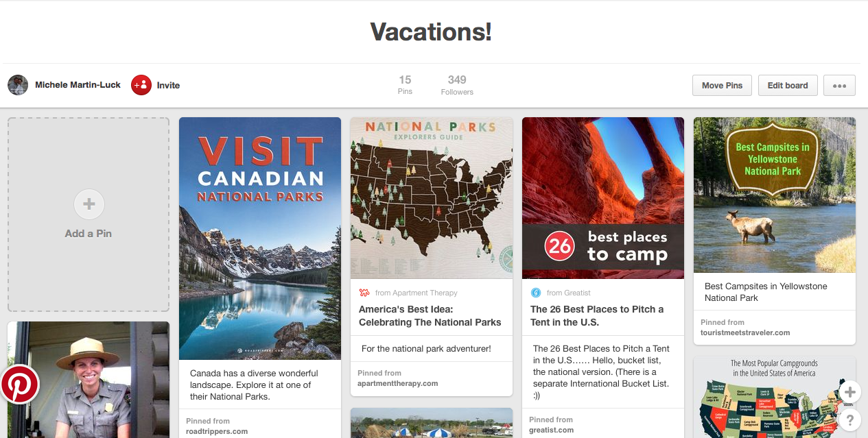Click the Apartment Therapy source icon

[x=364, y=293]
